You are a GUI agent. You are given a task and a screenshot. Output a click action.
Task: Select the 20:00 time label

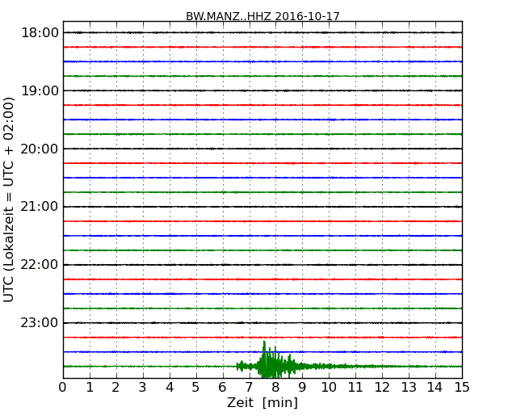tap(40, 149)
